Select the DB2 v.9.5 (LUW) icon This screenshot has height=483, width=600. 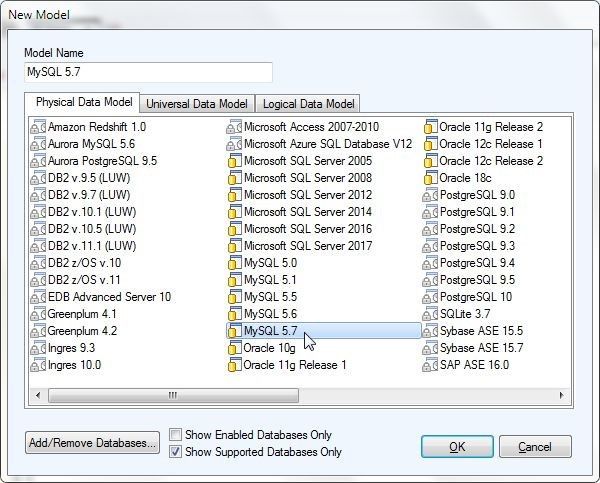pyautogui.click(x=38, y=178)
